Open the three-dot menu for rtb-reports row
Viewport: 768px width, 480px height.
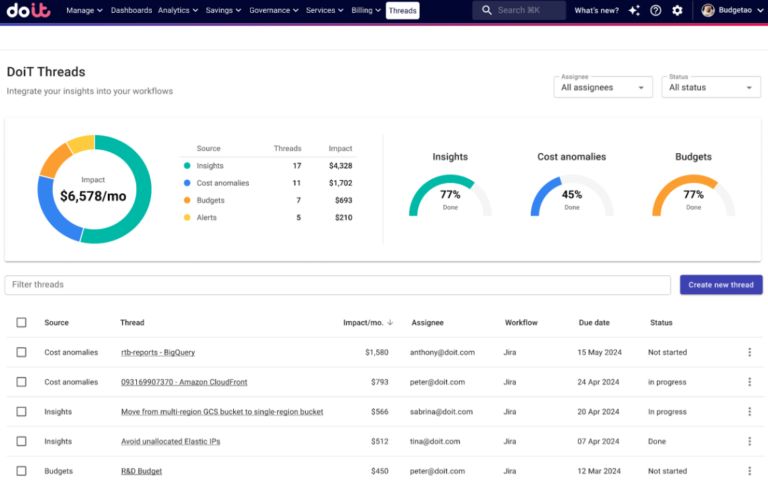point(749,352)
